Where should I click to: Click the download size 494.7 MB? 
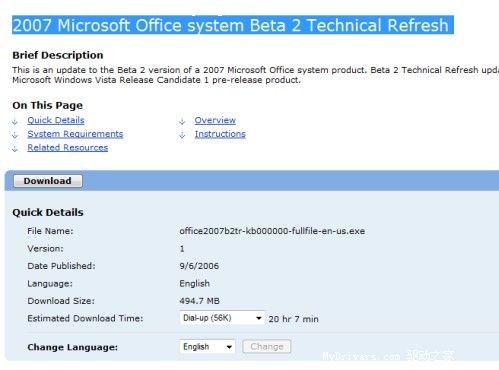199,301
